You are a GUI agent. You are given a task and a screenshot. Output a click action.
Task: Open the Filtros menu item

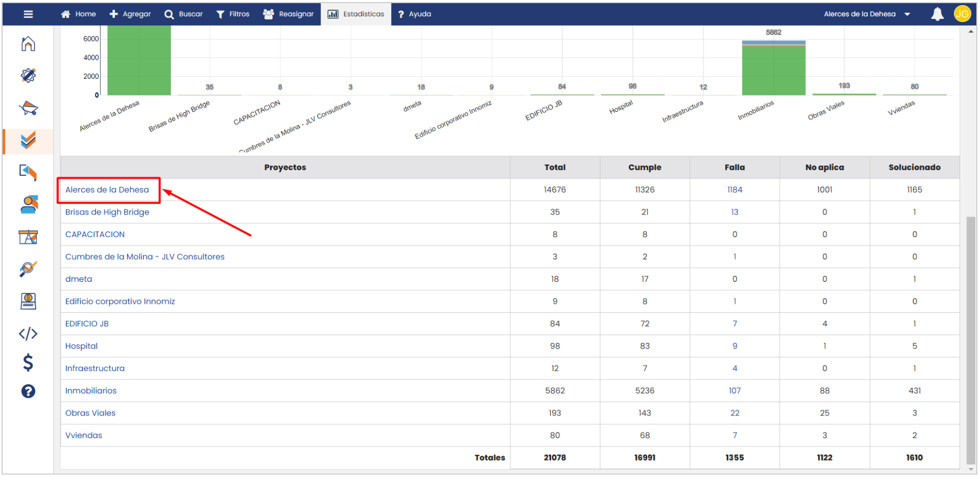click(x=233, y=14)
